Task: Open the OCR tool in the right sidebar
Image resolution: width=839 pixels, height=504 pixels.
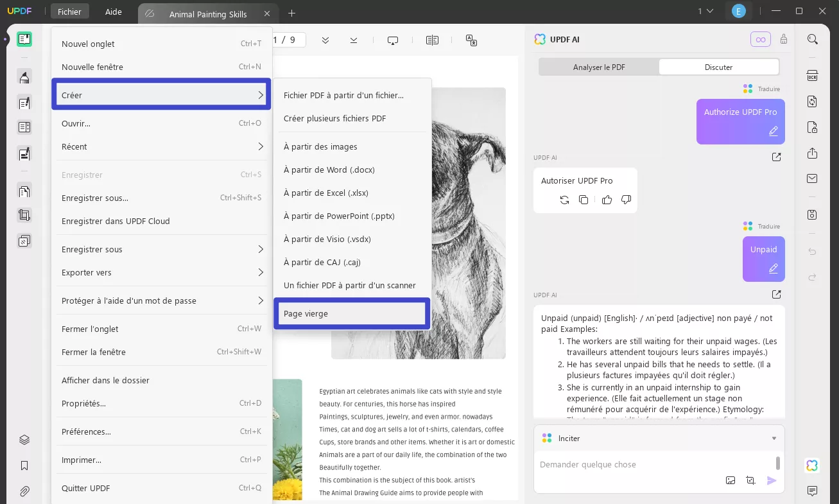Action: 812,75
